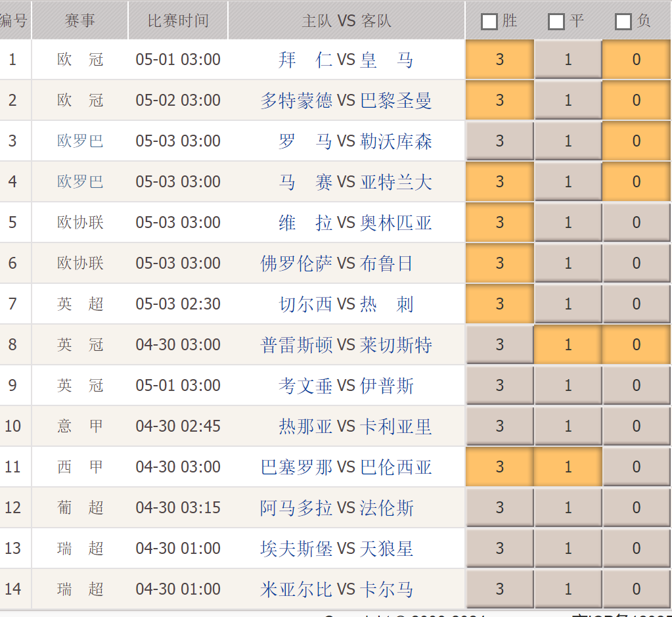The height and width of the screenshot is (617, 672).
Task: Open the 普雷斯顿 VS 莱切斯特 match link
Action: point(346,345)
